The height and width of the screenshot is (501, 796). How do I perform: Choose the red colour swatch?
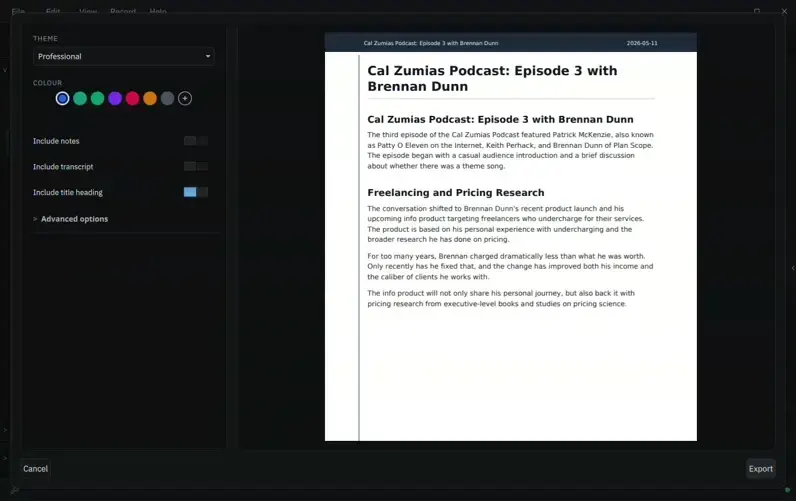pos(132,98)
